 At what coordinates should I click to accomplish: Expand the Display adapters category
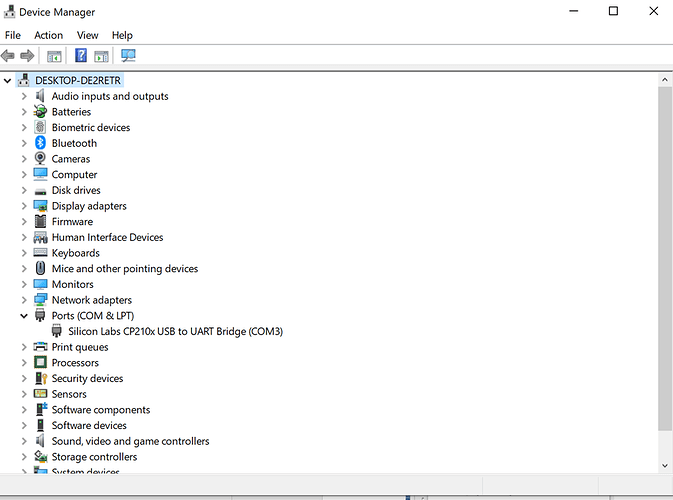[x=24, y=206]
